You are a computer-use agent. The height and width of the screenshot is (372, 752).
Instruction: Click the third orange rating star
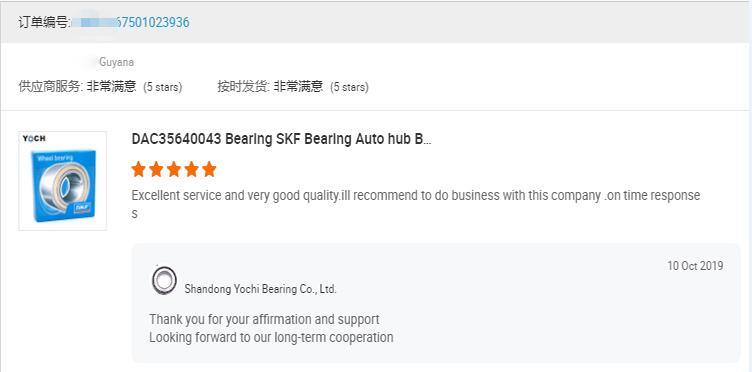pos(174,169)
